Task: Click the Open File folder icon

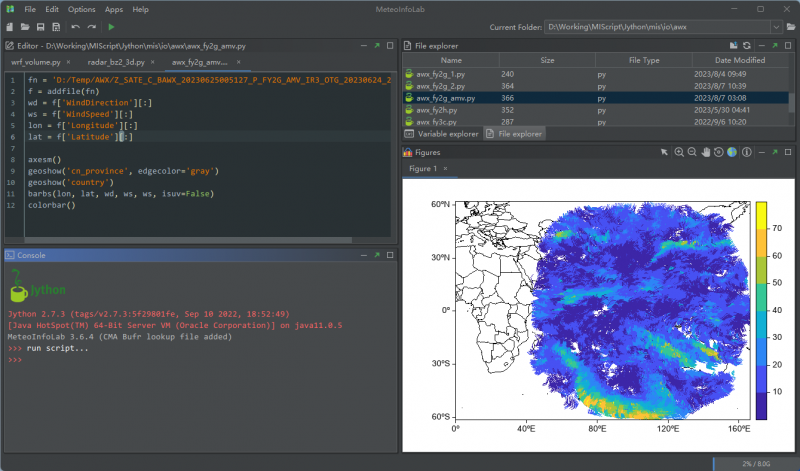Action: click(24, 26)
